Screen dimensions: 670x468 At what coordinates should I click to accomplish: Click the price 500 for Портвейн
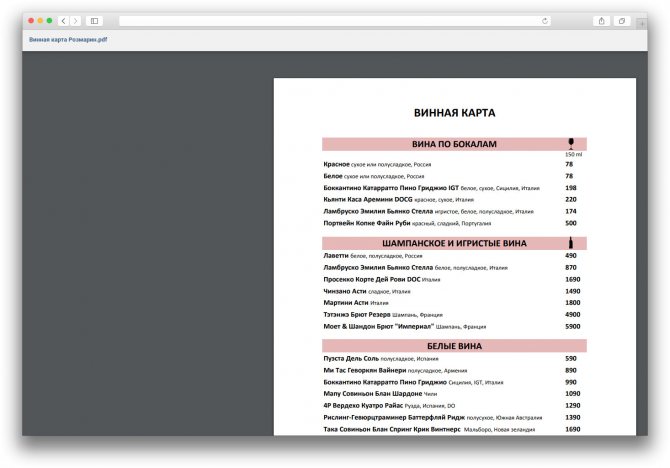571,223
